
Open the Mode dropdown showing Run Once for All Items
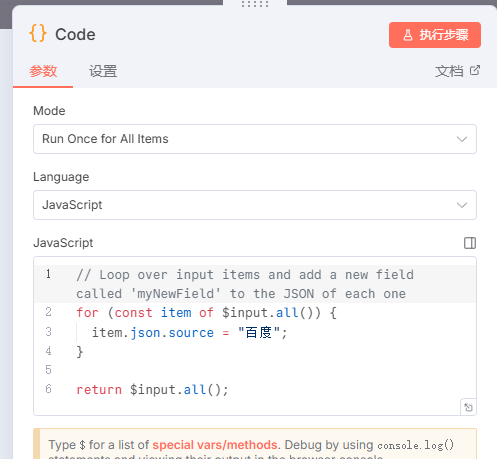pyautogui.click(x=255, y=139)
